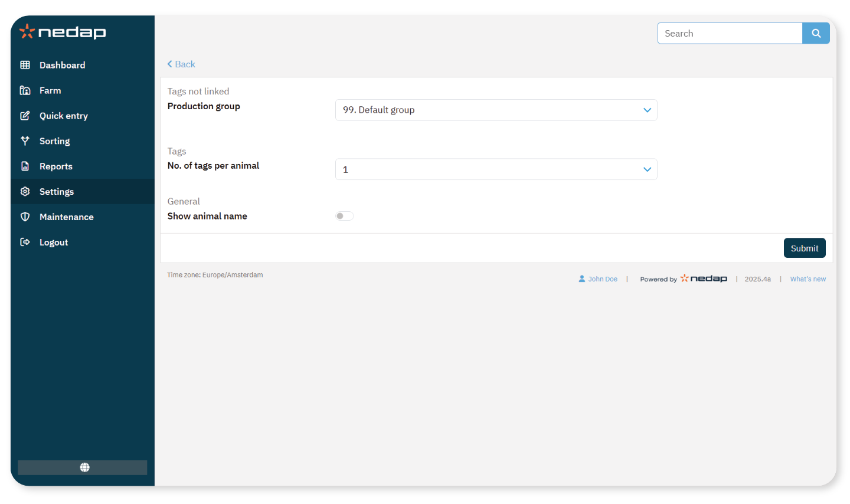
Task: Open the What's new link
Action: tap(807, 279)
